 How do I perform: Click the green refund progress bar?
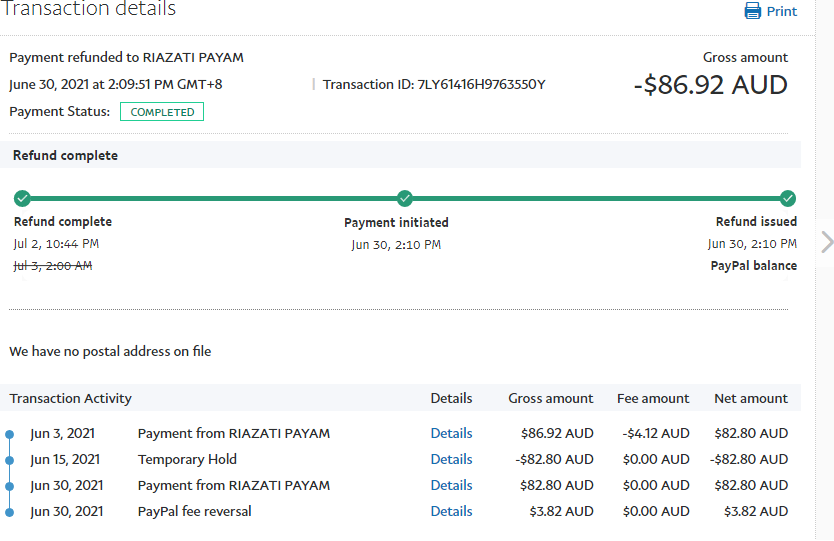(x=213, y=198)
